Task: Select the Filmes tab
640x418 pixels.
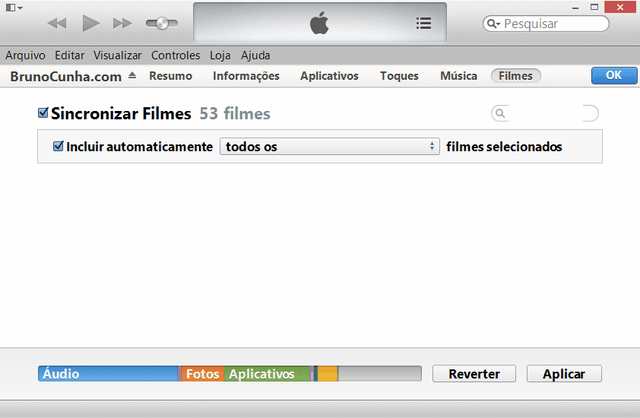Action: (x=516, y=76)
